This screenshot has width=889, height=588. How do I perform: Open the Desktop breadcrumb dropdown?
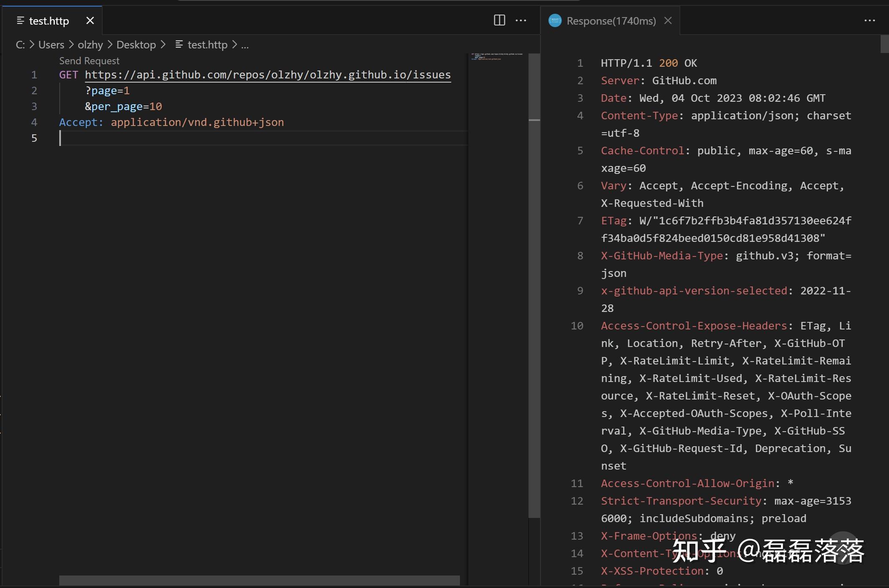136,45
